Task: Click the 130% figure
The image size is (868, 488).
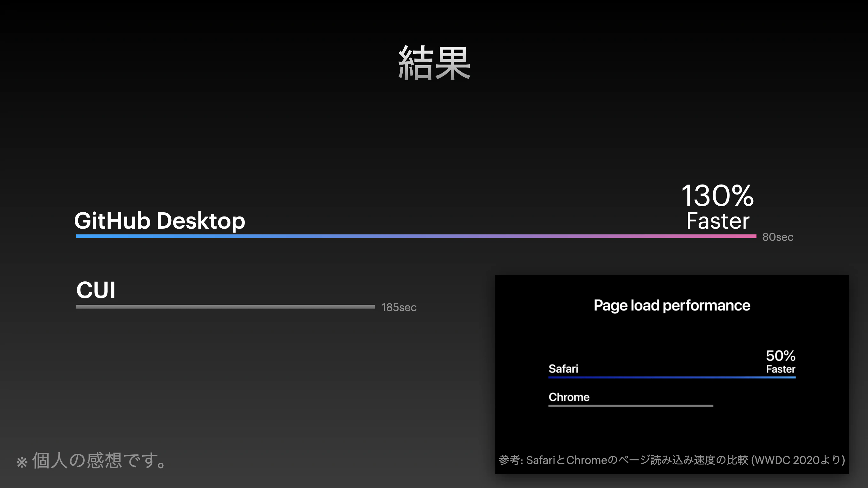Action: coord(717,196)
